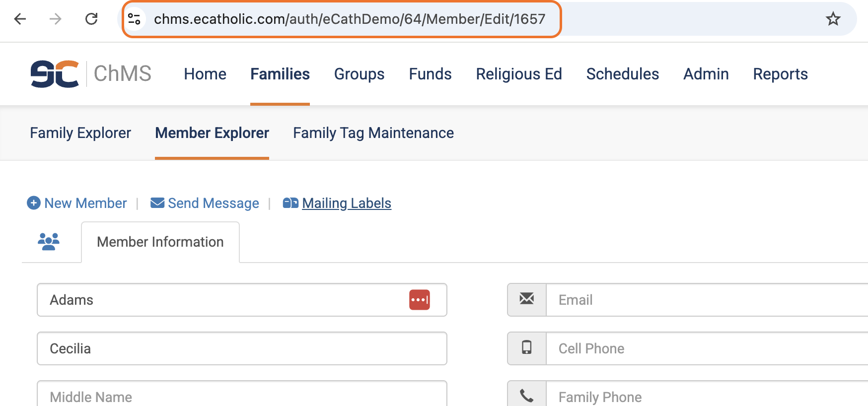Open the Mailing Labels link
The image size is (868, 406).
pyautogui.click(x=337, y=203)
